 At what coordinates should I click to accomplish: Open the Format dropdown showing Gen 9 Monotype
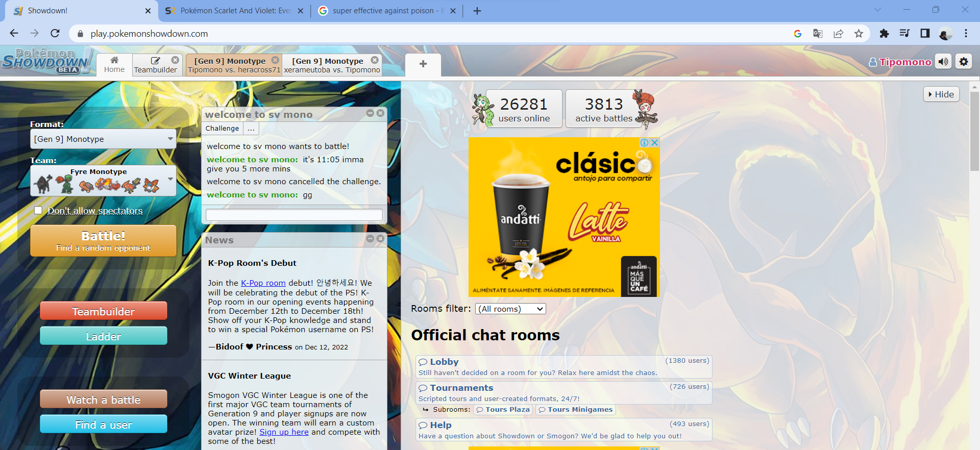[103, 139]
